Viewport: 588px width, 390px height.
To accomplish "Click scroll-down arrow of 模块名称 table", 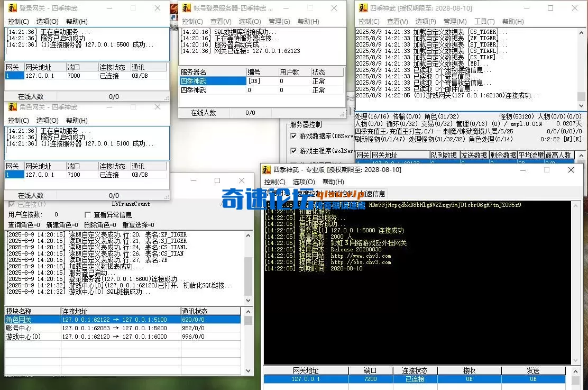I will pos(248,371).
